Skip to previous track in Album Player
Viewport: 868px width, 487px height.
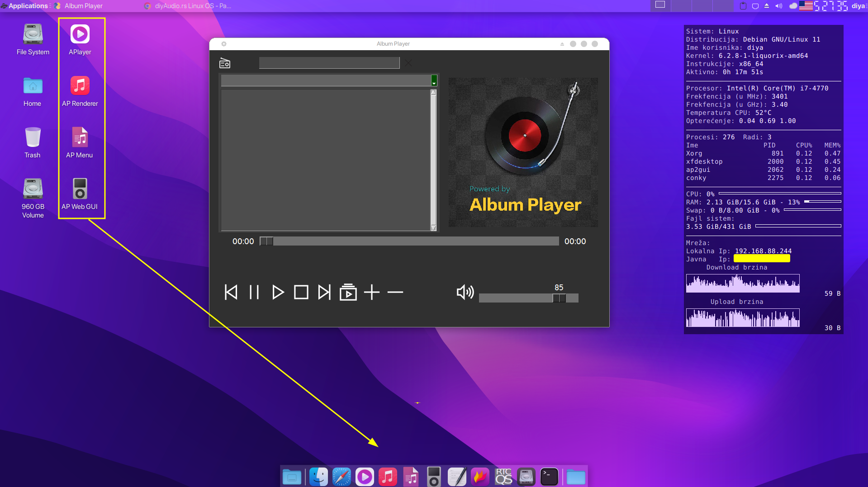tap(231, 292)
